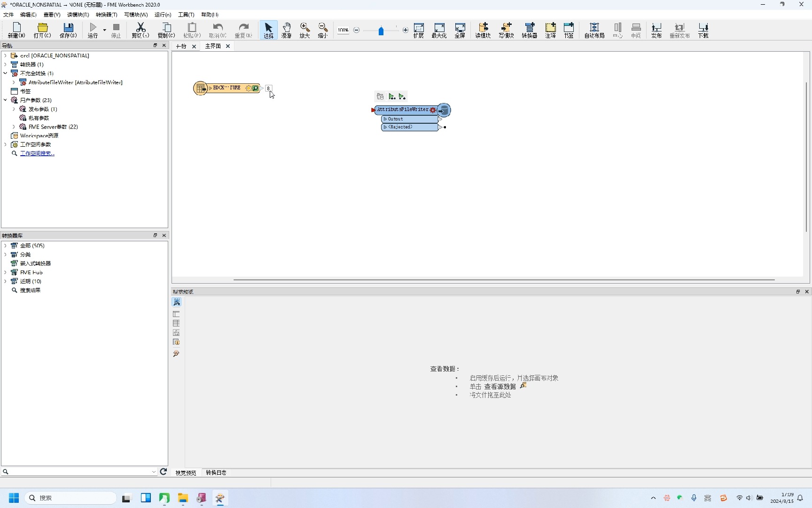
Task: Refresh transformer gallery with circular arrow button
Action: (163, 471)
